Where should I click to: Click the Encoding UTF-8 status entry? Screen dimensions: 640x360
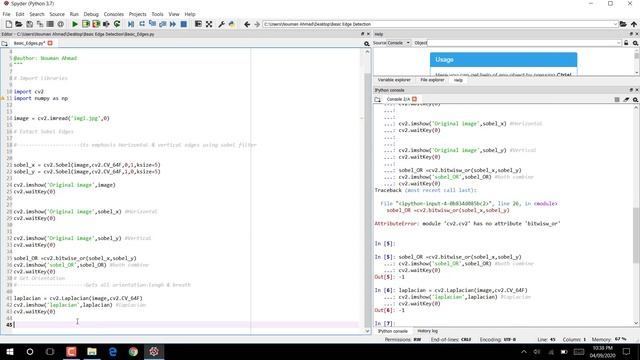pyautogui.click(x=498, y=340)
